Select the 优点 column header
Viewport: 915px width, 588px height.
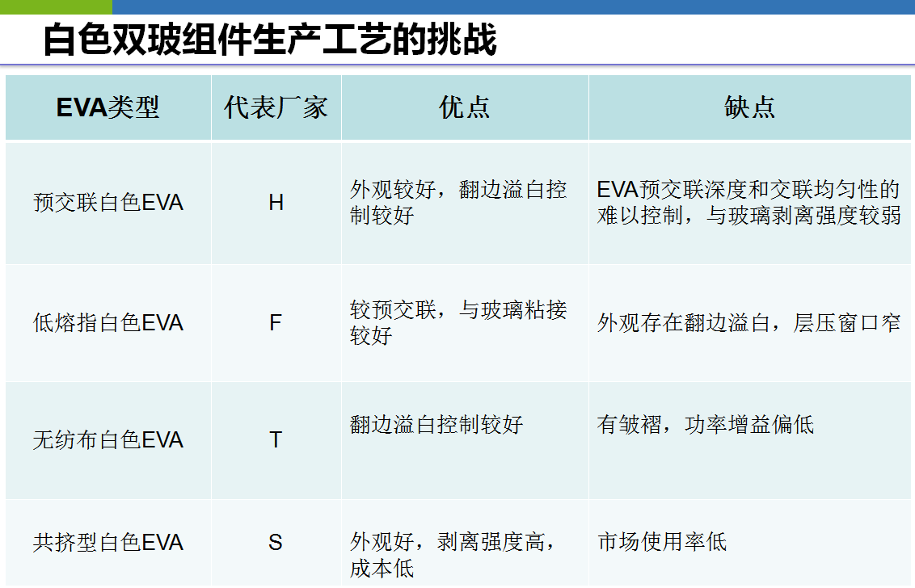tap(465, 107)
